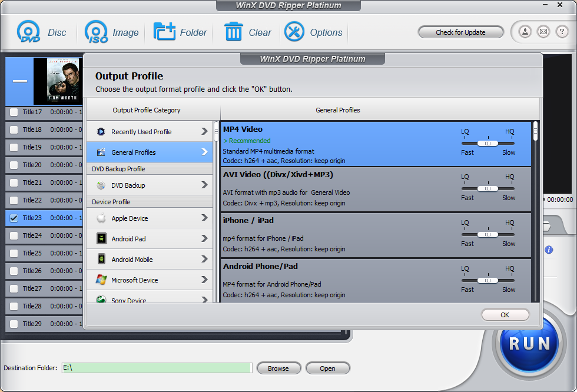Expand Sony Device chevron
This screenshot has height=392, width=577.
coord(205,300)
